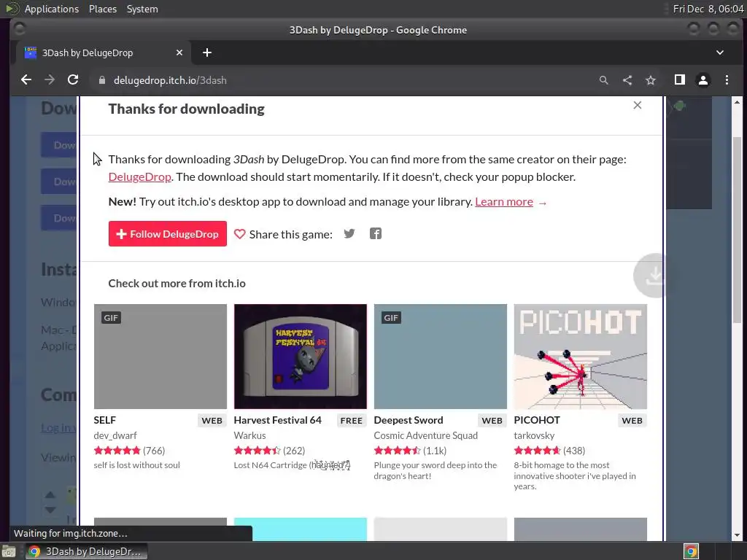
Task: Click the GIF badge on SELF thumbnail
Action: 111,318
